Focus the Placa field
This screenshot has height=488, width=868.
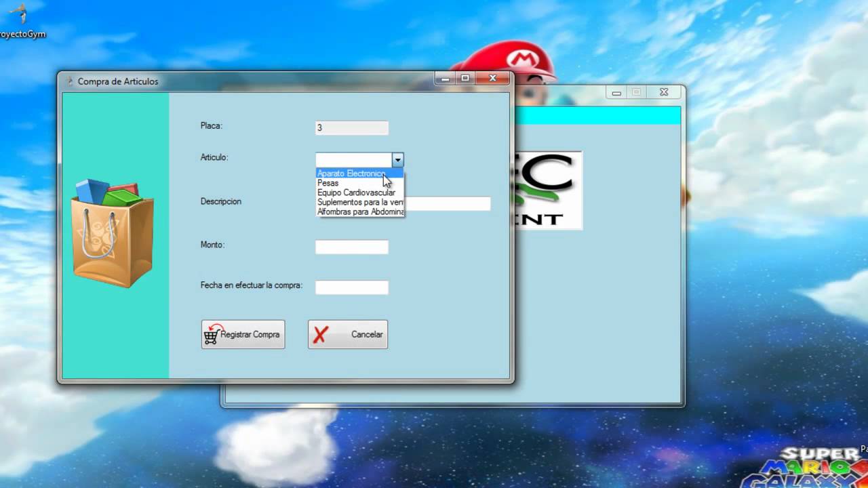[352, 127]
